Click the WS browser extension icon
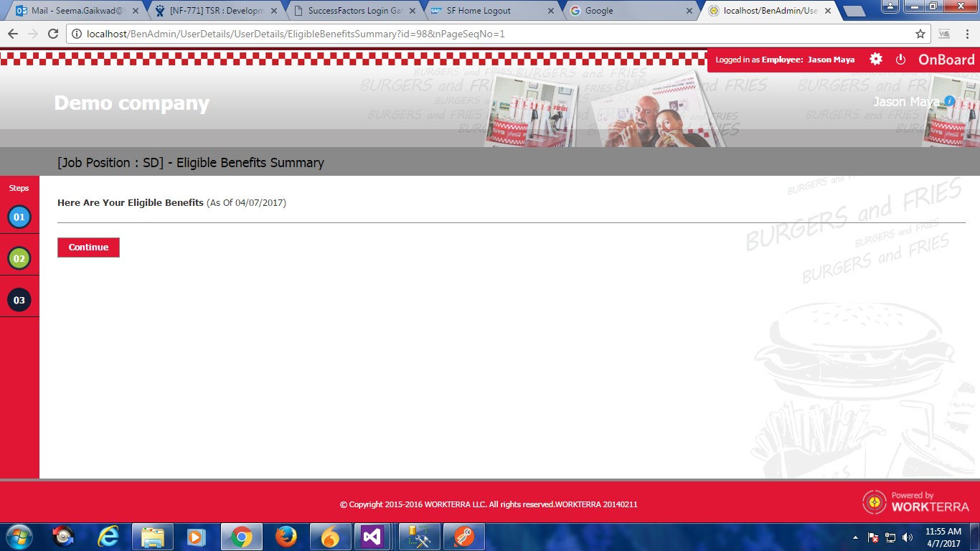Image resolution: width=980 pixels, height=551 pixels. pyautogui.click(x=944, y=34)
